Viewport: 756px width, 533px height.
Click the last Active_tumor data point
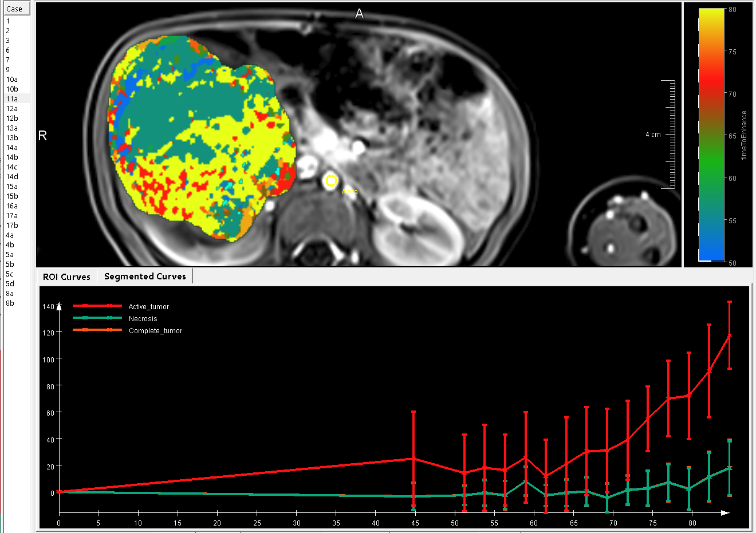tap(729, 335)
